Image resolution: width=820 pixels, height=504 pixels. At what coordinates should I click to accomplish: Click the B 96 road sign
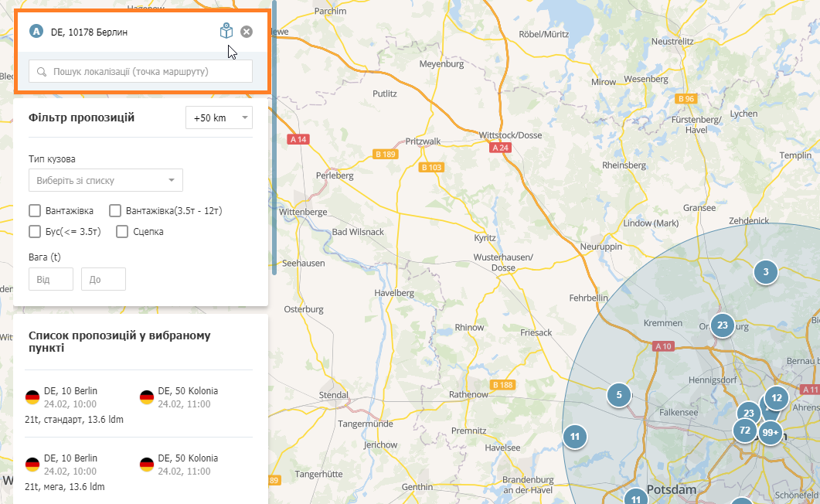point(686,99)
